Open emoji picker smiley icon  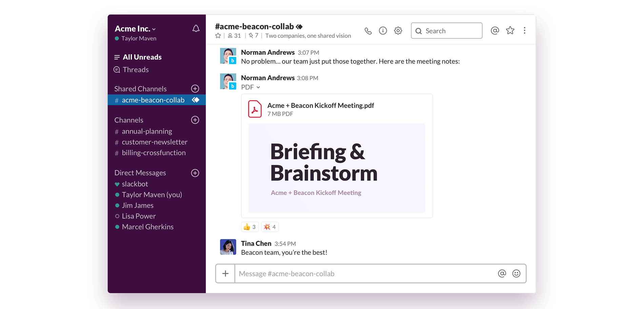(516, 273)
